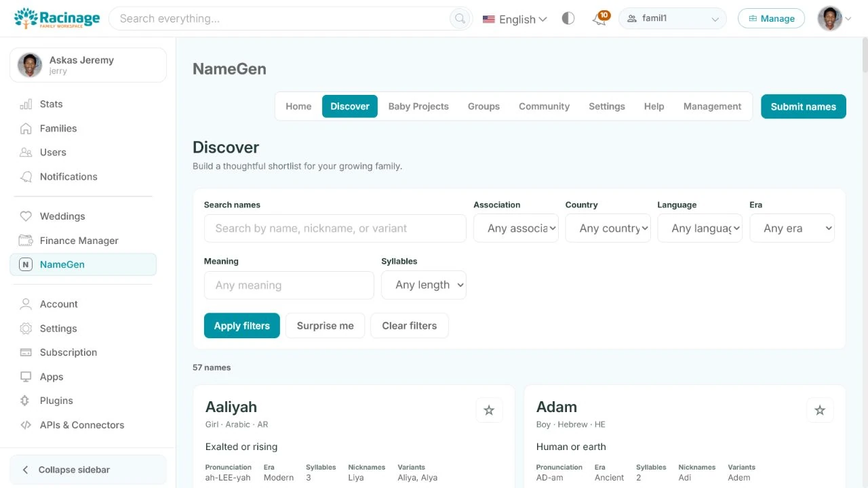Click the Search names input field
The height and width of the screenshot is (488, 868).
click(335, 228)
